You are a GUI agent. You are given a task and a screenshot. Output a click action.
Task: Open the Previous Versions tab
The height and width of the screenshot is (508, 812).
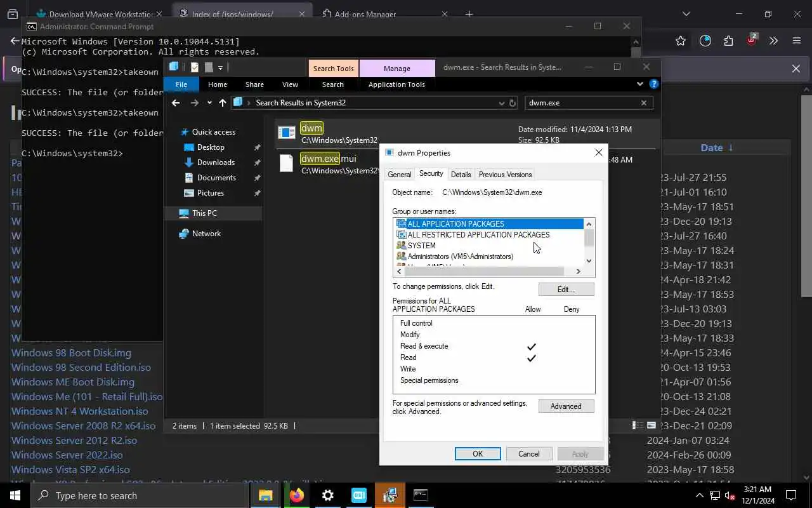pyautogui.click(x=505, y=175)
